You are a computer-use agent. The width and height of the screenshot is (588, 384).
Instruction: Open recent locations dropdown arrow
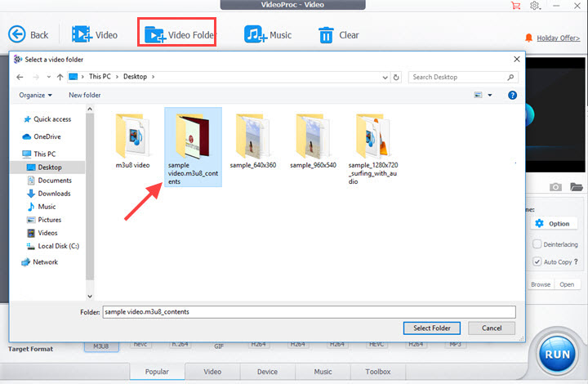tap(49, 77)
